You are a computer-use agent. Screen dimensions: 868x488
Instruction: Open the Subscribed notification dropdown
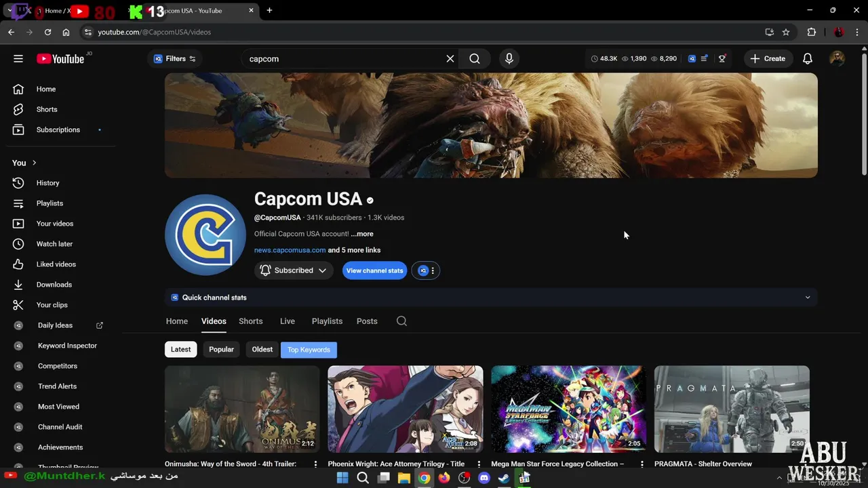(x=293, y=270)
